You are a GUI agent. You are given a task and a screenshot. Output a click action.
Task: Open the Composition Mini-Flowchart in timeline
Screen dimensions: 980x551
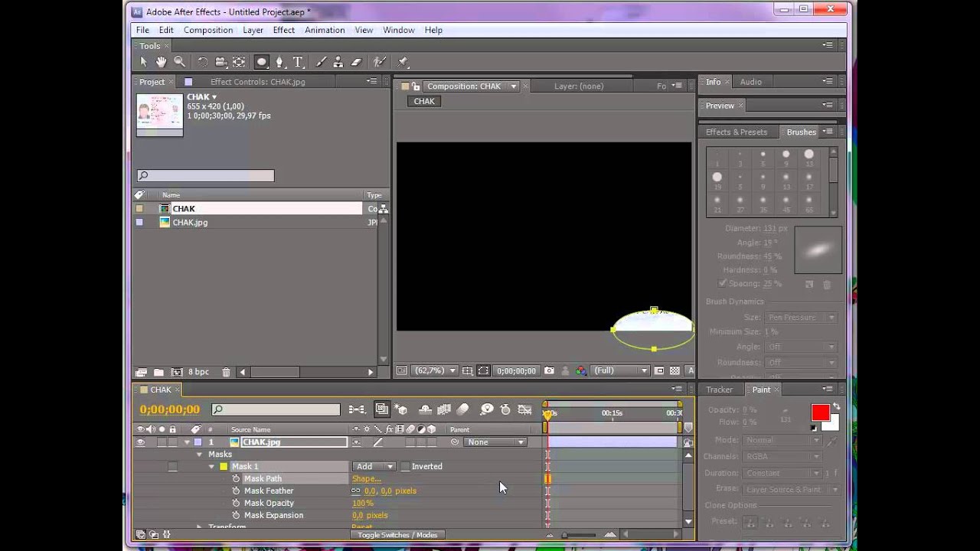pos(357,410)
